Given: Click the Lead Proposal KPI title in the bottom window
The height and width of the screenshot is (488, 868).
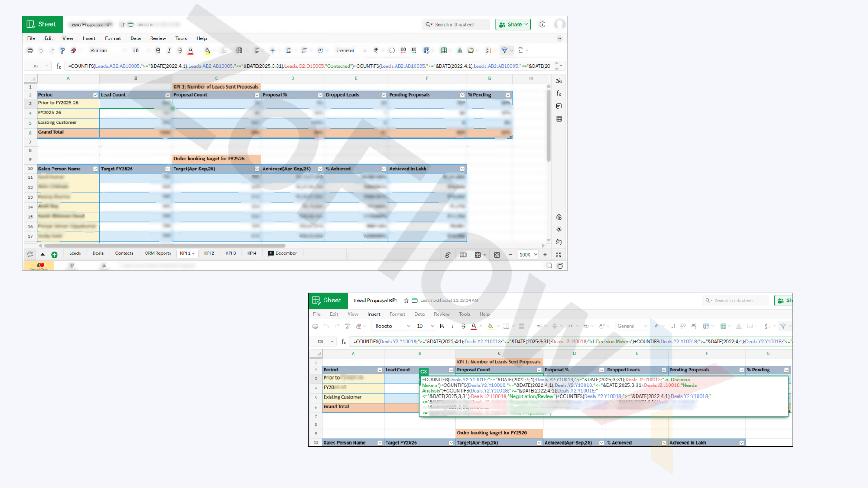Looking at the screenshot, I should (x=375, y=300).
